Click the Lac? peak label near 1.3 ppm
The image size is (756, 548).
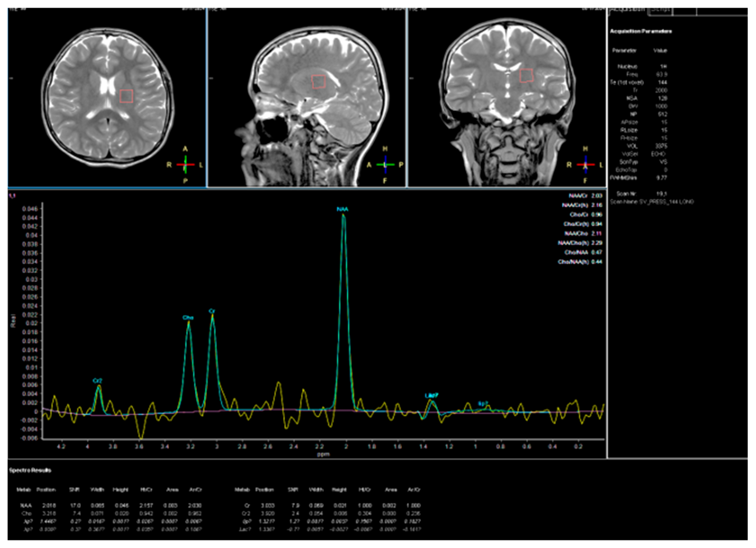click(431, 395)
